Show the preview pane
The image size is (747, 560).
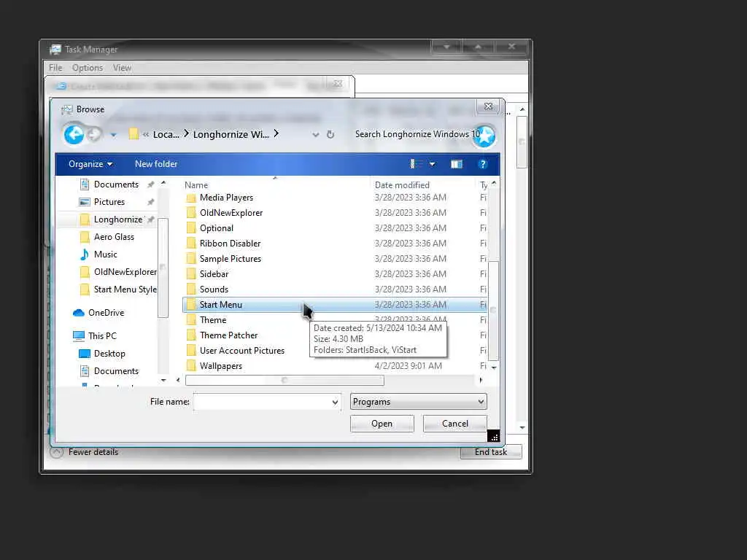[457, 164]
